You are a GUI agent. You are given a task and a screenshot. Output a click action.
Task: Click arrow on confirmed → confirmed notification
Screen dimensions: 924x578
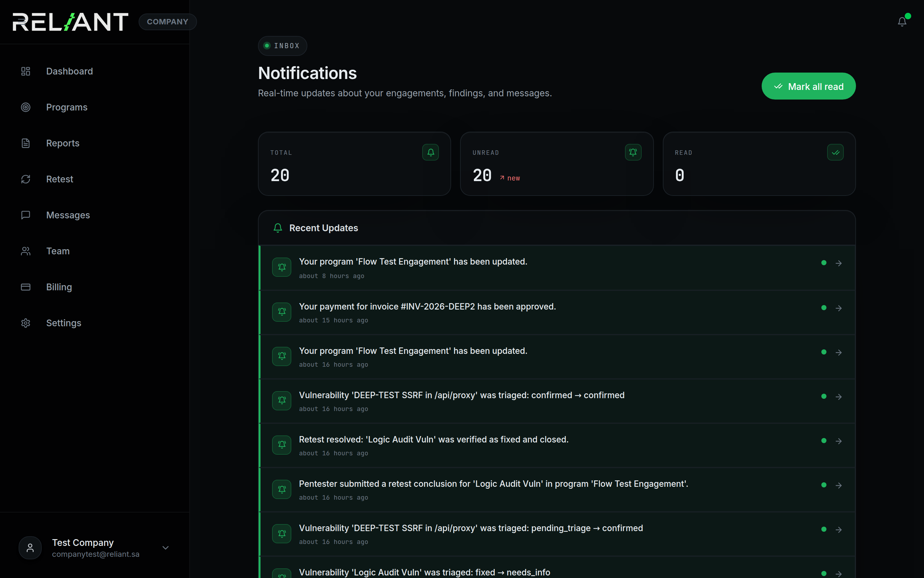(x=838, y=397)
